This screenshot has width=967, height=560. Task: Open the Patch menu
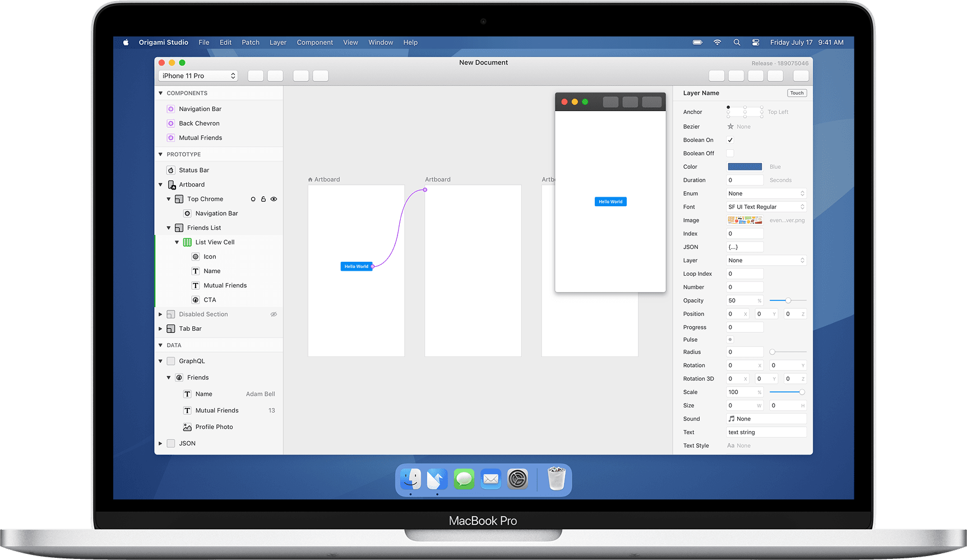click(x=251, y=43)
